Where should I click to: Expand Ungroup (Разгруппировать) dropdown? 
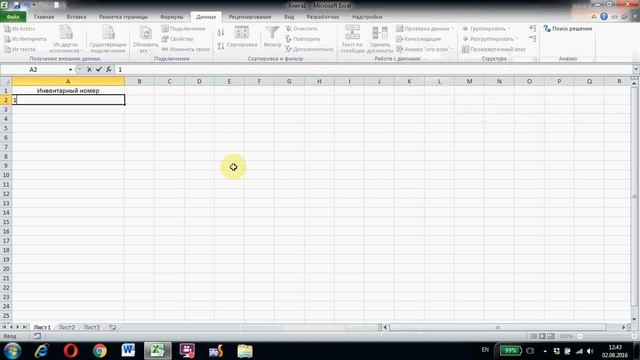click(517, 39)
